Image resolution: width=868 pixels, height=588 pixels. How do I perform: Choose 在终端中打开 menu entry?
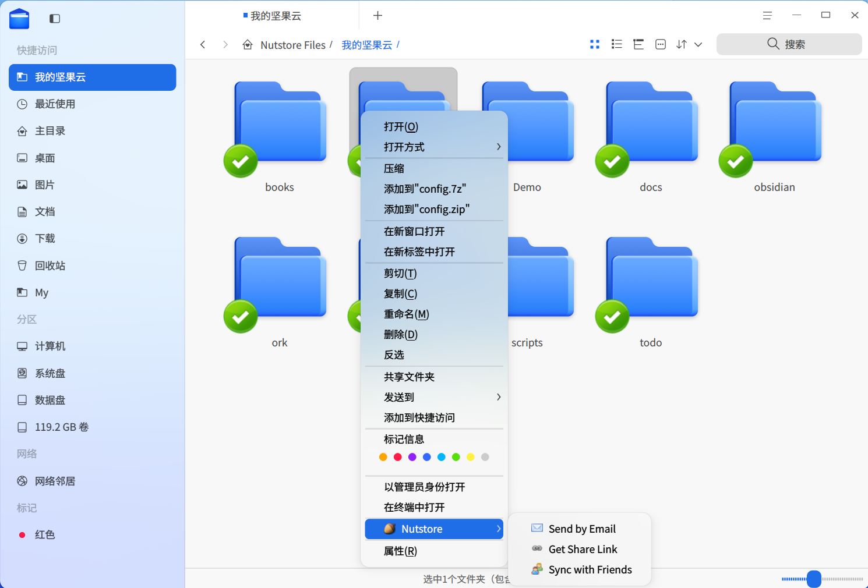point(434,507)
